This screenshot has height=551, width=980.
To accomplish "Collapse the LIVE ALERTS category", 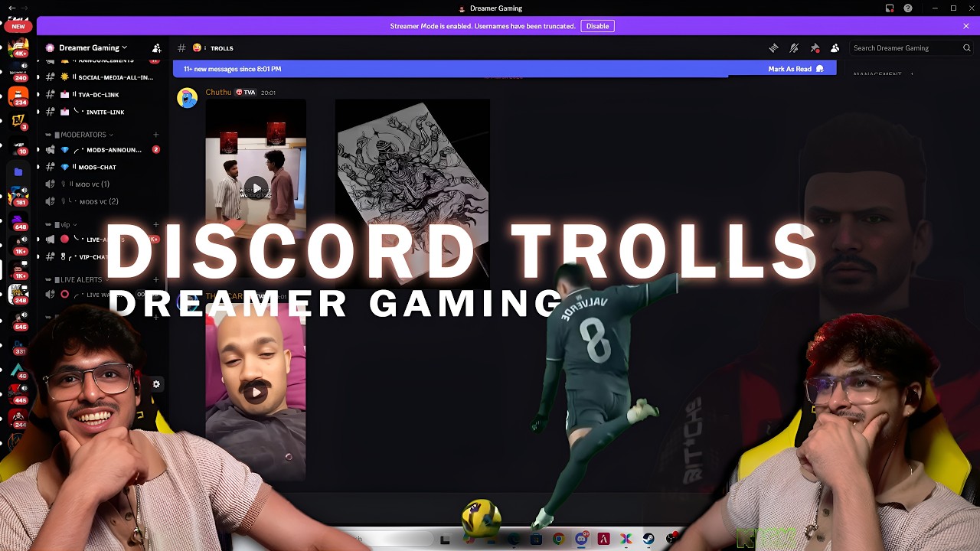I will point(78,280).
